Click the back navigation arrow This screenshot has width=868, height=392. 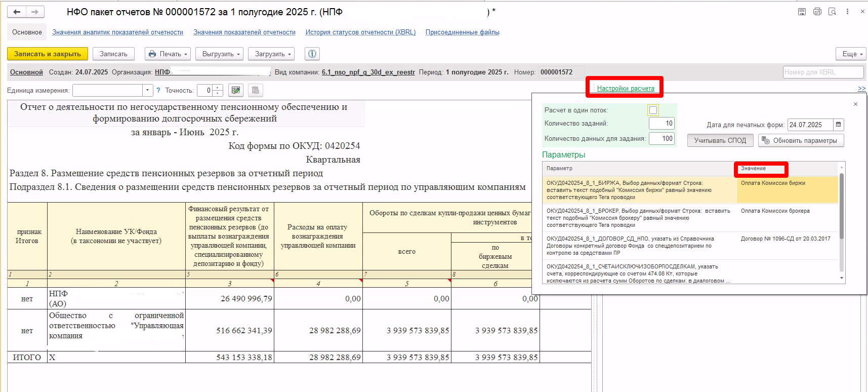[x=17, y=12]
